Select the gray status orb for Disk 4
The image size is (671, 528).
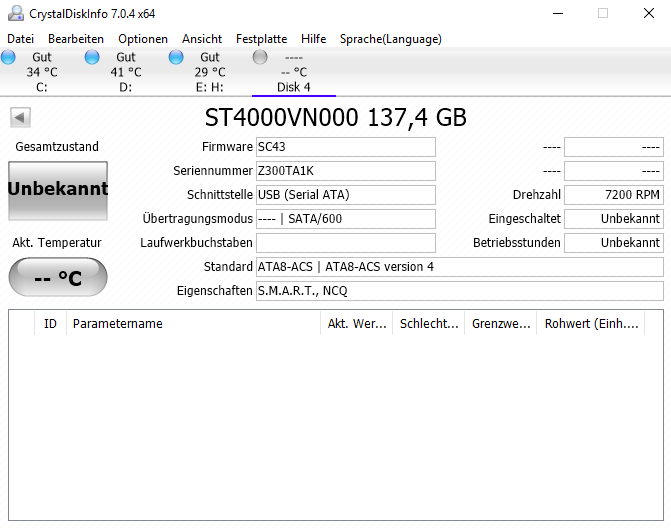tap(260, 57)
